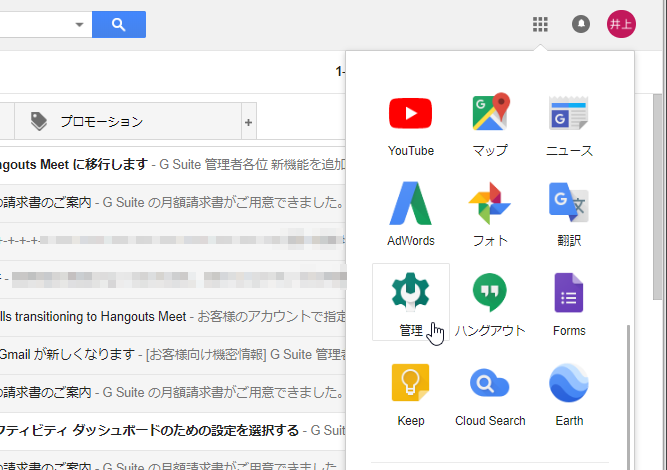Open the 井上 account avatar menu
This screenshot has width=667, height=470.
(621, 24)
